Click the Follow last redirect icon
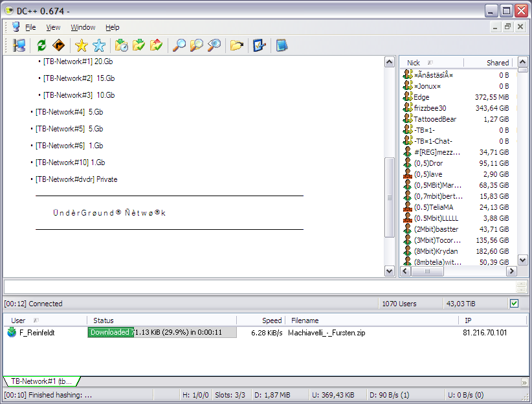Image resolution: width=532 pixels, height=404 pixels. 59,45
